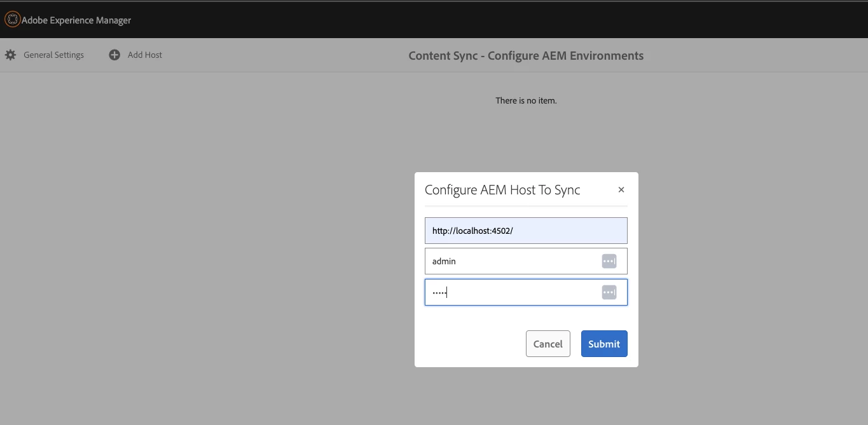This screenshot has height=425, width=868.
Task: Open Adobe Experience Manager home text link
Action: coord(76,20)
